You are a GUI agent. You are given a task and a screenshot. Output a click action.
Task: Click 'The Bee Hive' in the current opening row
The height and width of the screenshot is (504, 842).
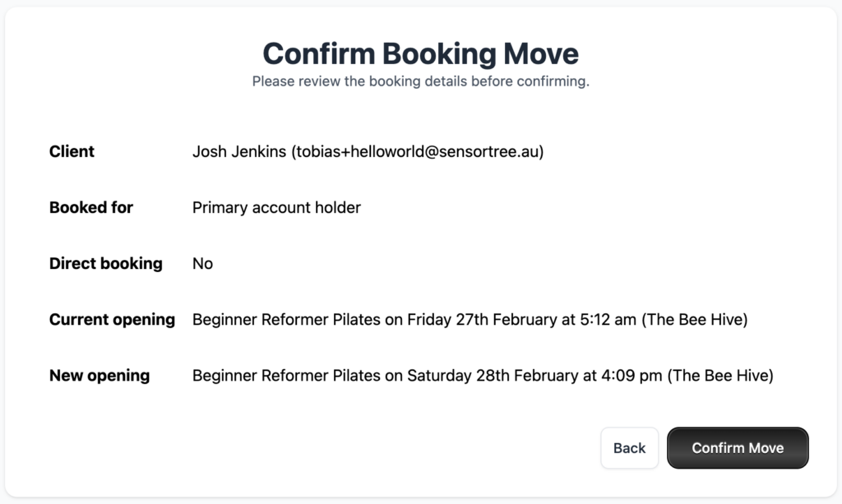(696, 319)
